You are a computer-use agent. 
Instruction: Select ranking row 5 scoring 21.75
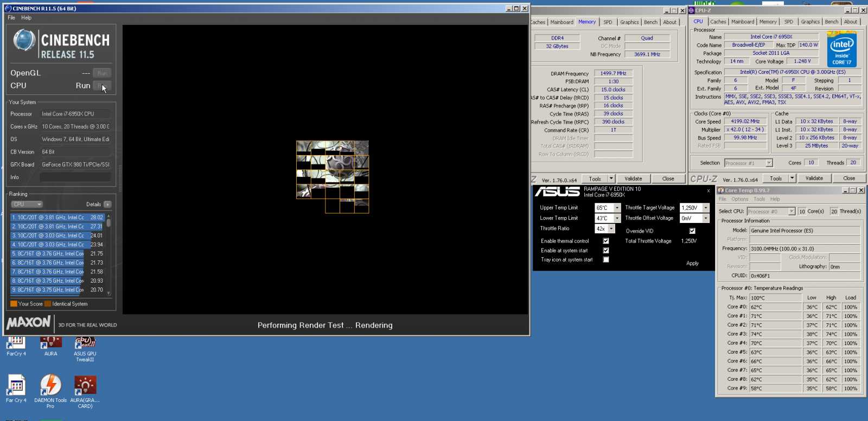(x=58, y=254)
